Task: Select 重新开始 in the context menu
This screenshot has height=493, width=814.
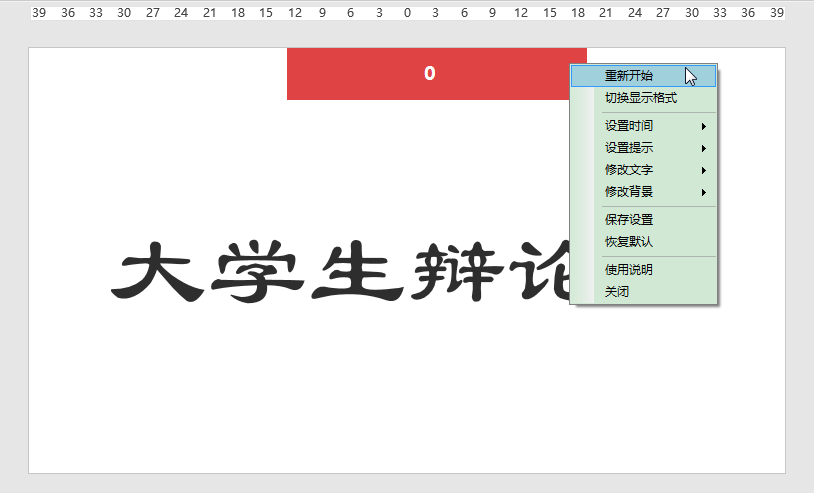Action: point(643,76)
